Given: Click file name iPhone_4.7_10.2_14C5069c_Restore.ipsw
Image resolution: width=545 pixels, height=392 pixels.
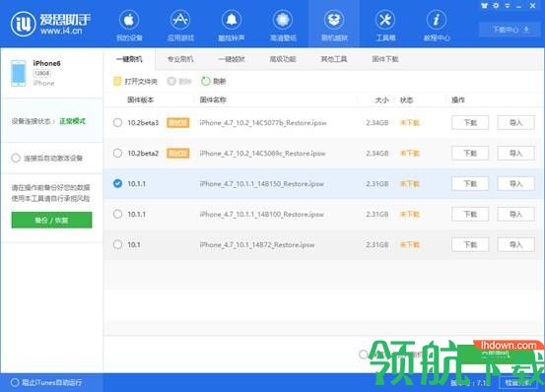Looking at the screenshot, I should click(x=262, y=154).
